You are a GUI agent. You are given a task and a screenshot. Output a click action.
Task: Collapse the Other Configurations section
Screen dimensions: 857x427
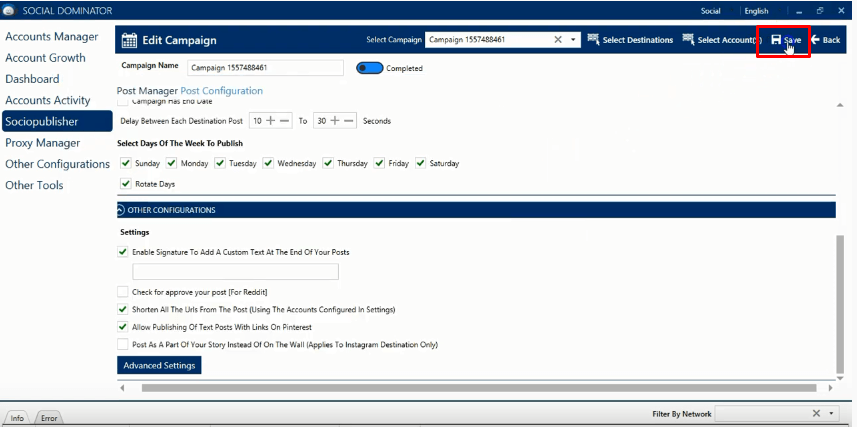point(121,210)
